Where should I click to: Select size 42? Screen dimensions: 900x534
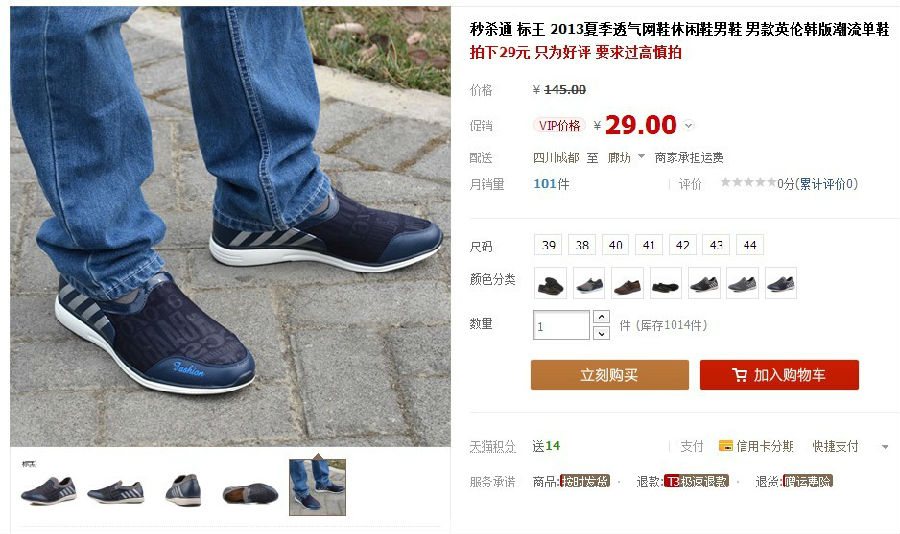click(682, 245)
